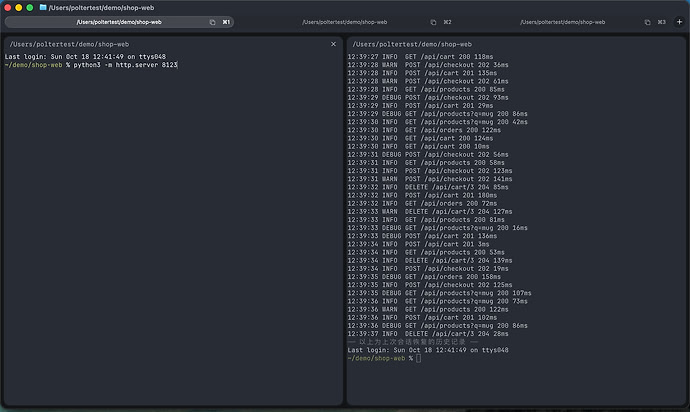The image size is (690, 412).
Task: Click the split-pane icon on the first tab
Action: pyautogui.click(x=213, y=22)
